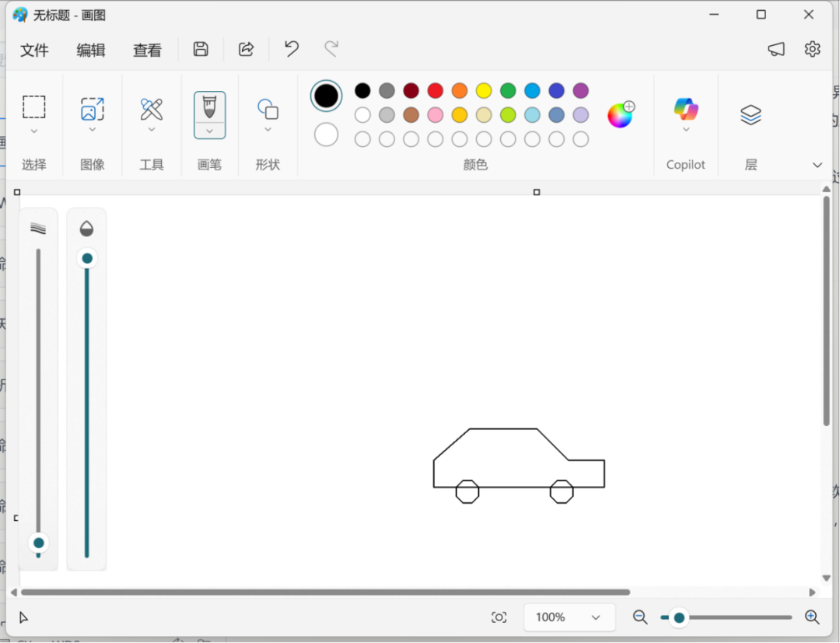The image size is (840, 643).
Task: Select secondary color 2 (white circle)
Action: [326, 135]
